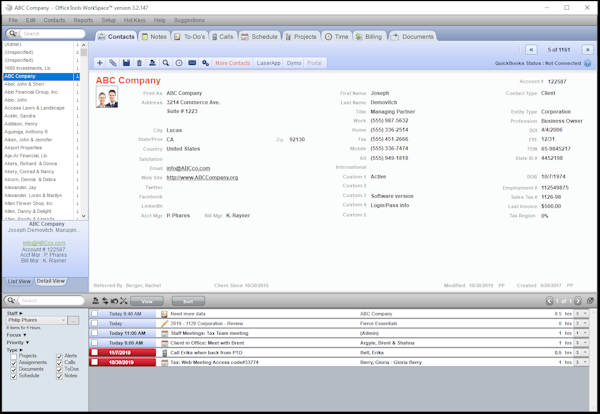Delete the contact using the trash icon
Viewport: 600px width, 414px height.
pyautogui.click(x=139, y=63)
